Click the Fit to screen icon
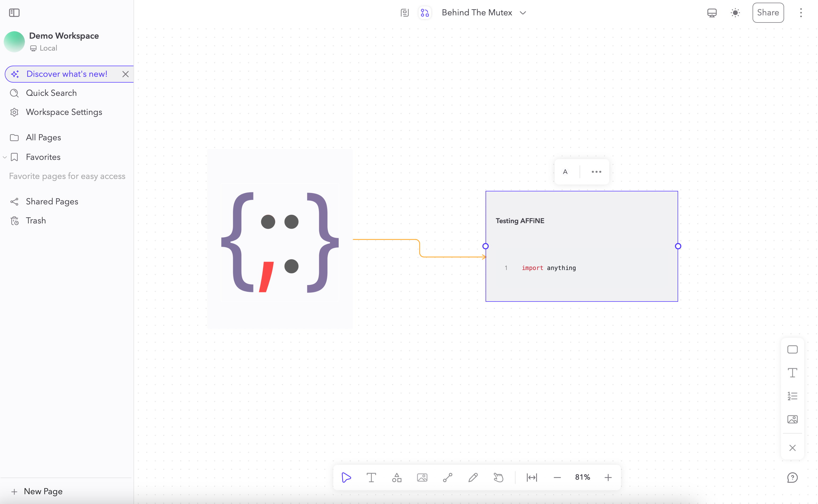Viewport: 818px width, 504px height. coord(532,477)
